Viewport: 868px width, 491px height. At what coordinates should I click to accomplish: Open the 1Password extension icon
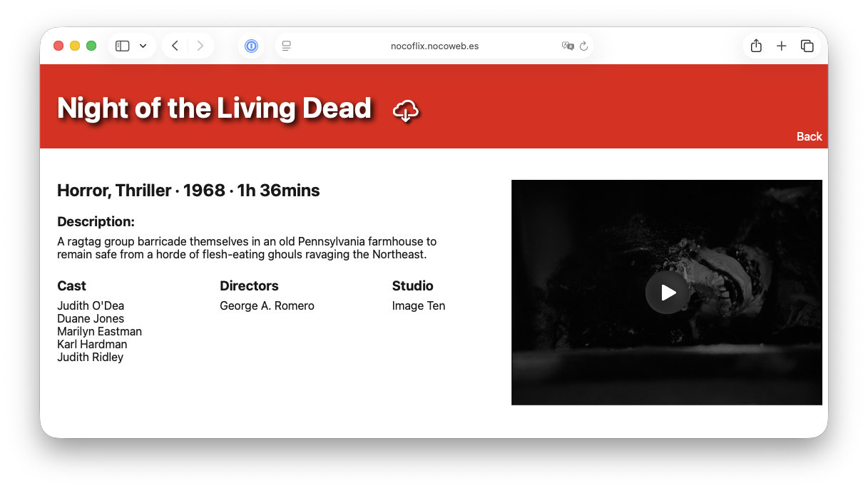click(251, 46)
